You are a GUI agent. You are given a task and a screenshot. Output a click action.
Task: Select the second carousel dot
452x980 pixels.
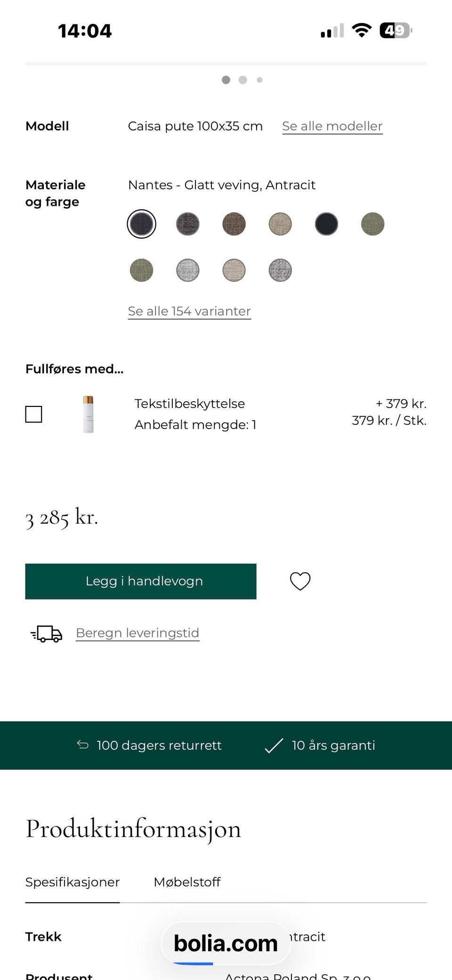pos(243,80)
